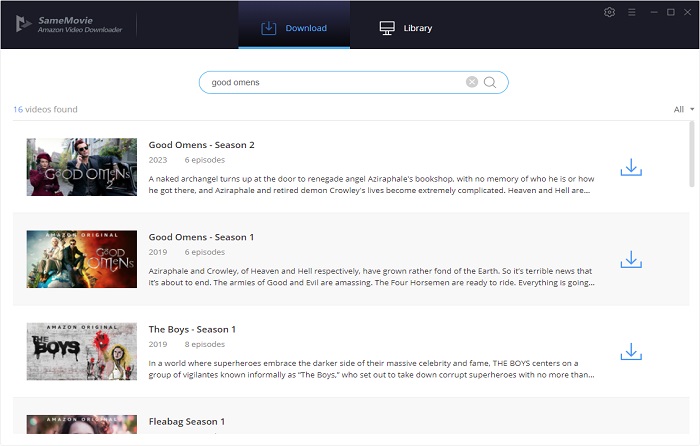Open The Boys - Season 1 title
The height and width of the screenshot is (446, 700).
[192, 329]
